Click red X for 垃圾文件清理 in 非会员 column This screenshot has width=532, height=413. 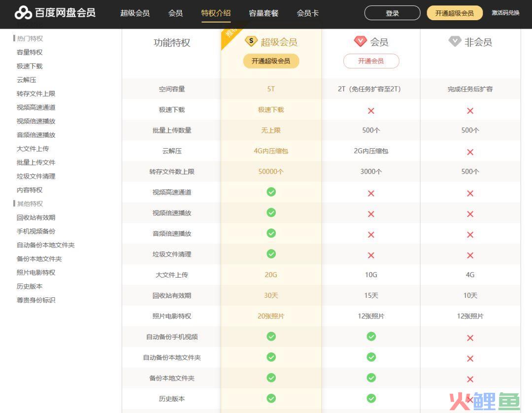click(x=470, y=255)
